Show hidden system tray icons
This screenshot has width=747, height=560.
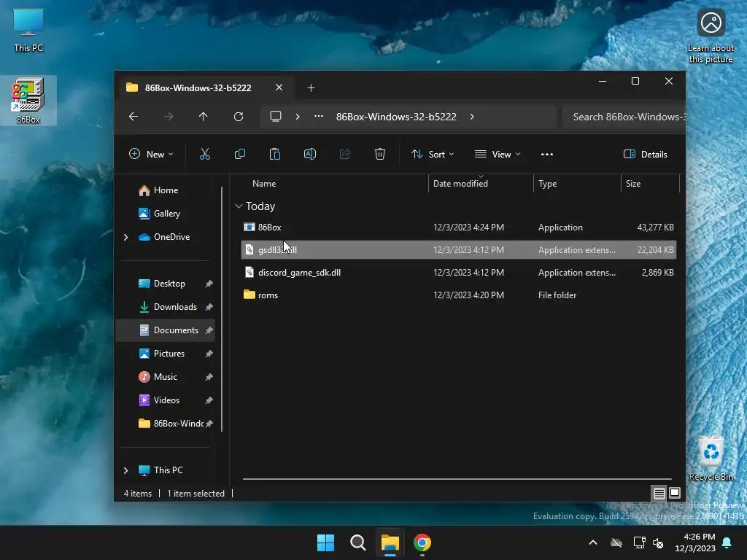(x=593, y=542)
